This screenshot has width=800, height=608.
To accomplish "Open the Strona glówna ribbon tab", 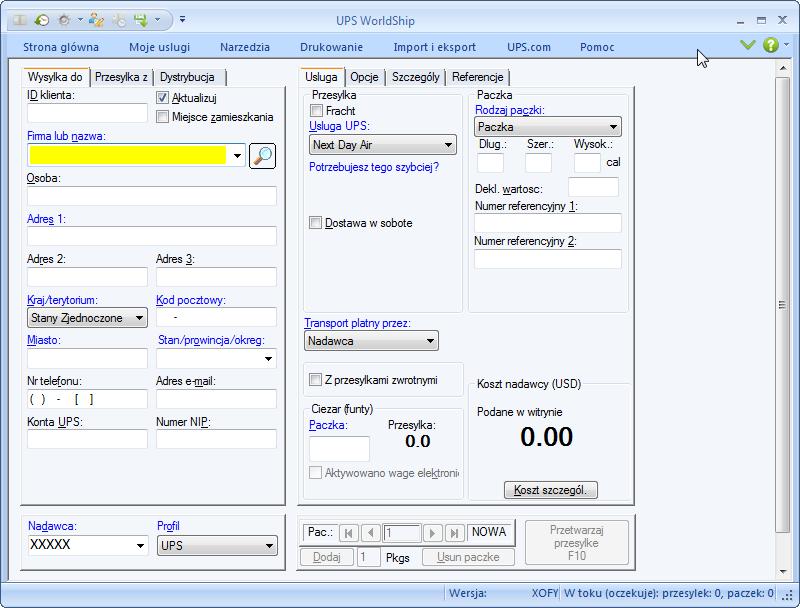I will (61, 47).
